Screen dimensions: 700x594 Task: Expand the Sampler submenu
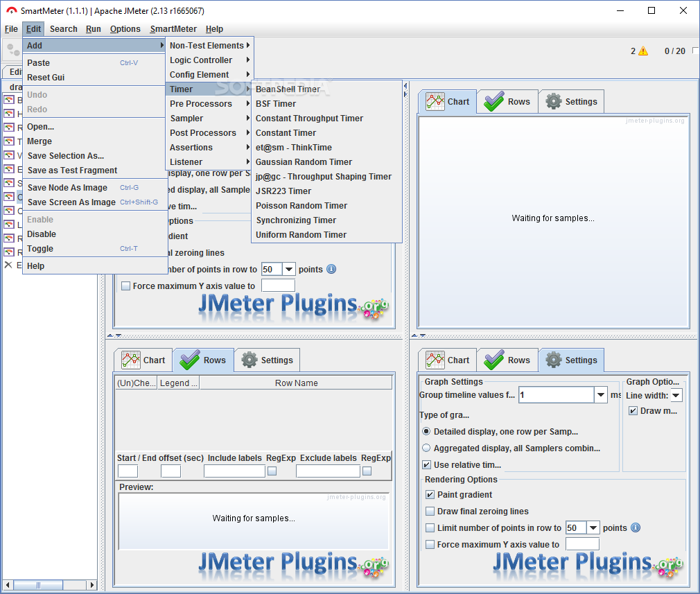209,119
